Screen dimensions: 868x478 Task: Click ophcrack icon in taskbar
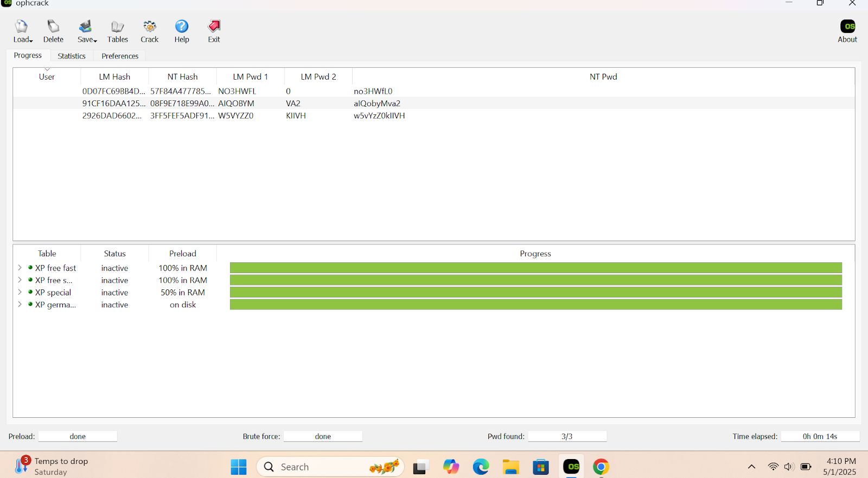571,467
